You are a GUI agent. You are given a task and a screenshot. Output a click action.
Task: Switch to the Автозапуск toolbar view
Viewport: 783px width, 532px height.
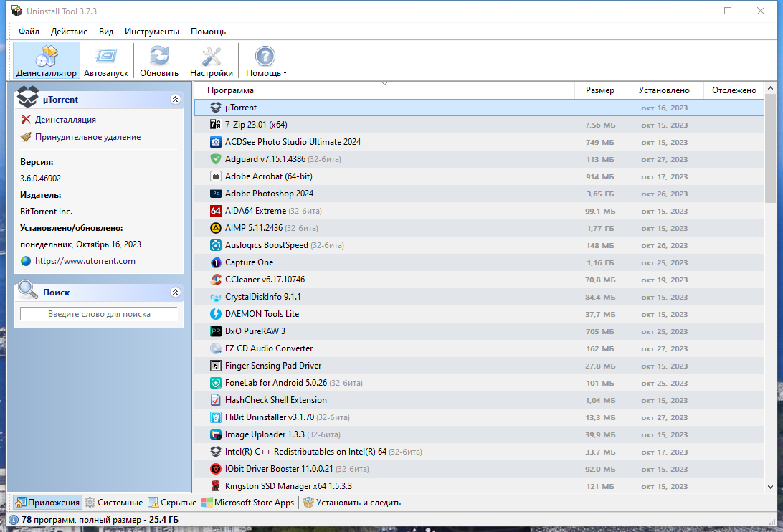click(x=105, y=60)
